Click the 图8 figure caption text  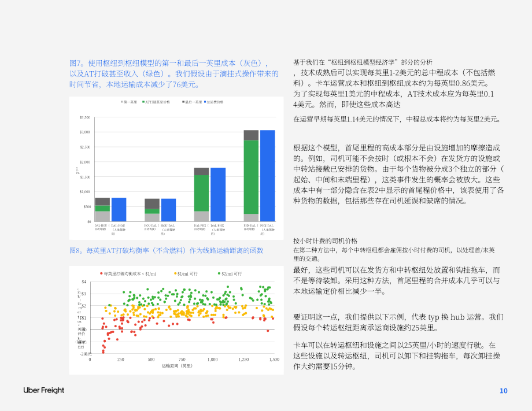[x=167, y=251]
